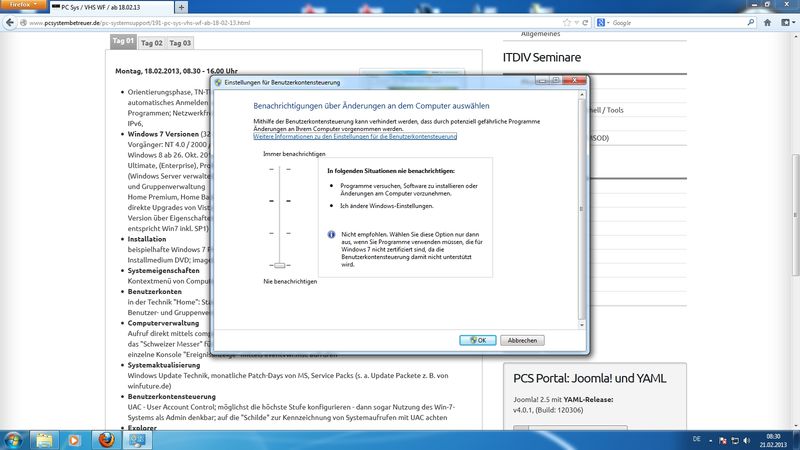Screen dimensions: 800x450
Task: Click the Installation bullet heading
Action: (147, 239)
